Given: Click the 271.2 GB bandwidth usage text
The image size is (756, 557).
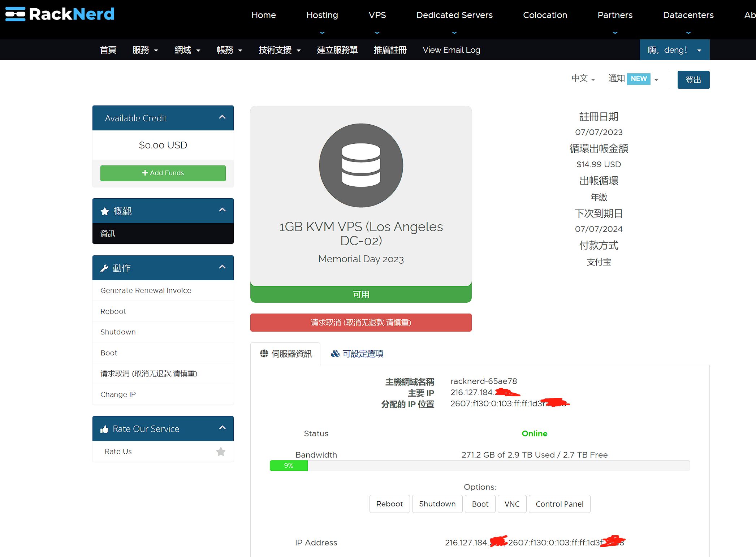Looking at the screenshot, I should click(x=535, y=455).
